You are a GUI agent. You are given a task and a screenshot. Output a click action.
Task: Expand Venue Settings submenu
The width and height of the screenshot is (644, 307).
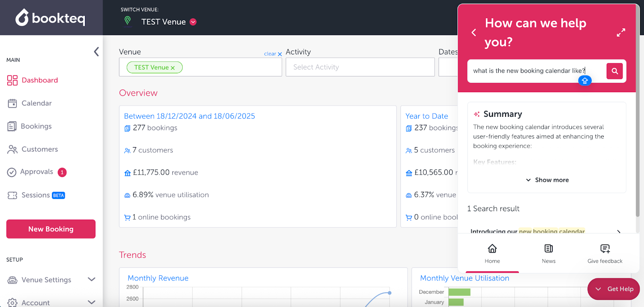[x=91, y=280]
